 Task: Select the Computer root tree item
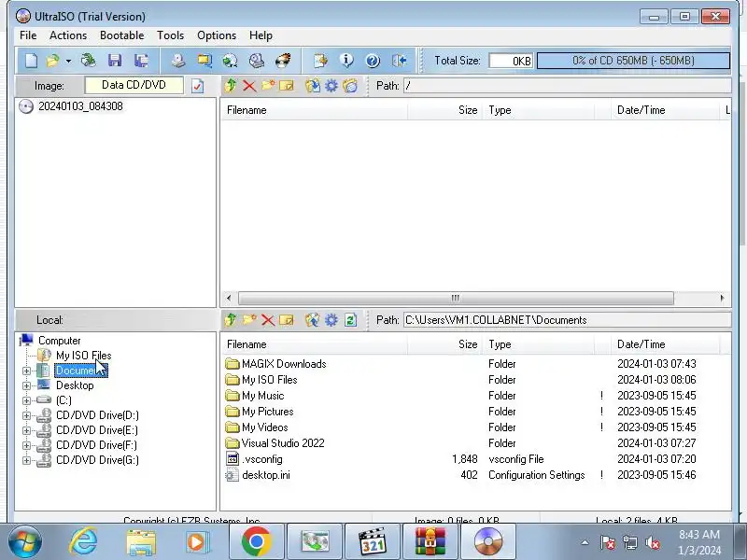tap(59, 341)
